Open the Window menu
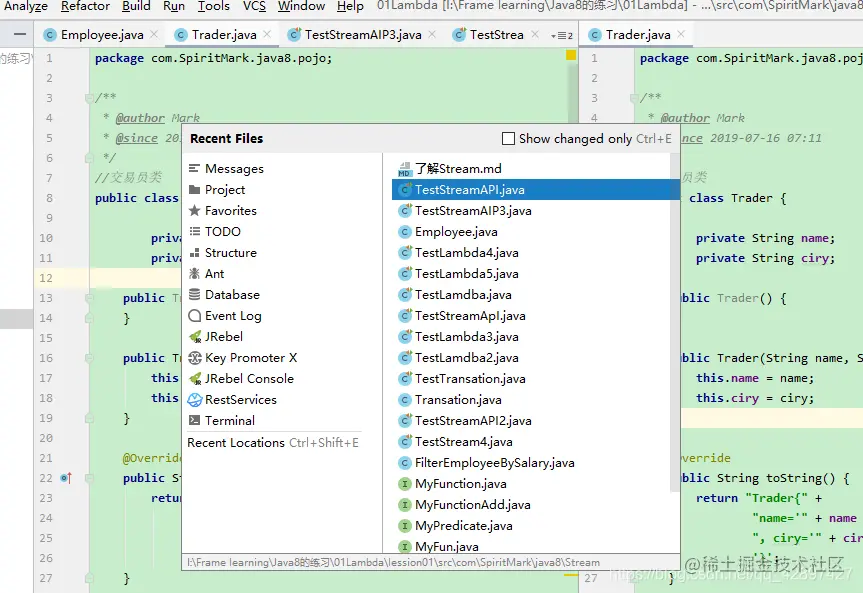Viewport: 863px width, 593px height. [301, 6]
